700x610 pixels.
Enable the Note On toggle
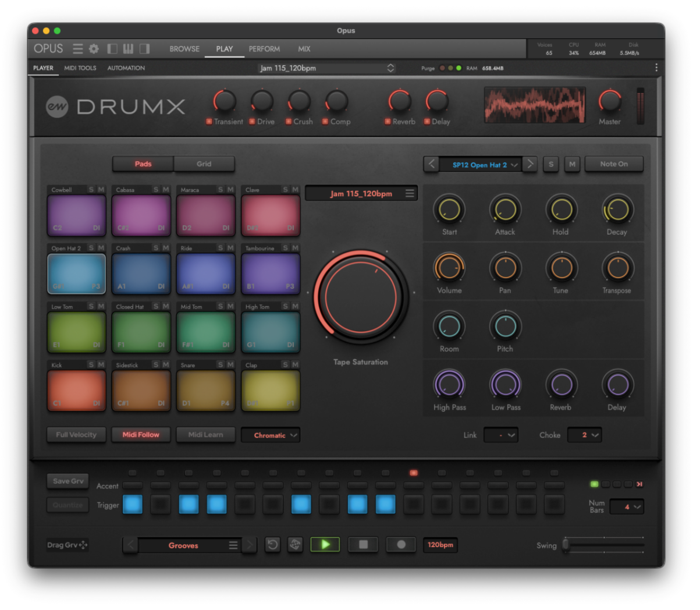(x=614, y=164)
